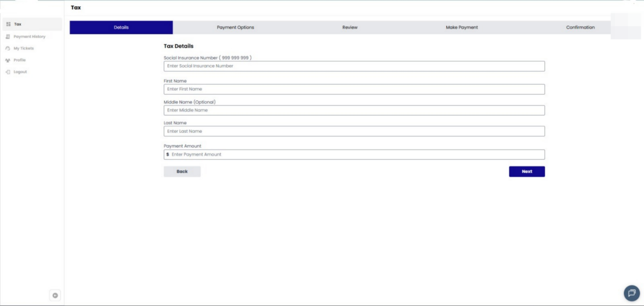Screen dimensions: 644x306
Task: Switch to Payment Options step tab
Action: tap(235, 27)
